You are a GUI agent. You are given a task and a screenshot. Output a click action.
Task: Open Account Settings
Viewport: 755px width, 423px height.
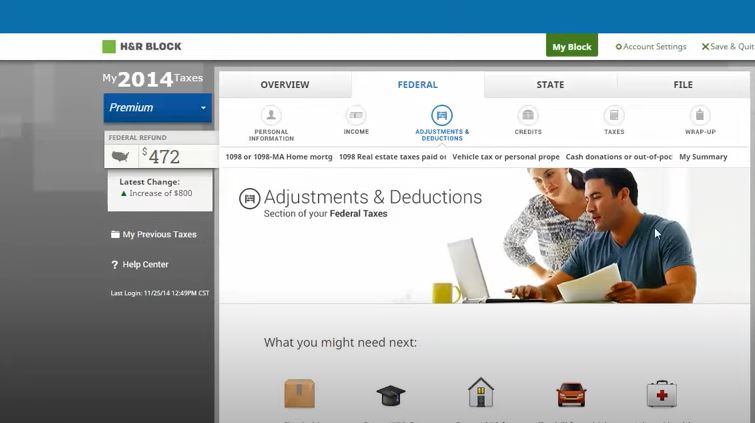pyautogui.click(x=651, y=47)
